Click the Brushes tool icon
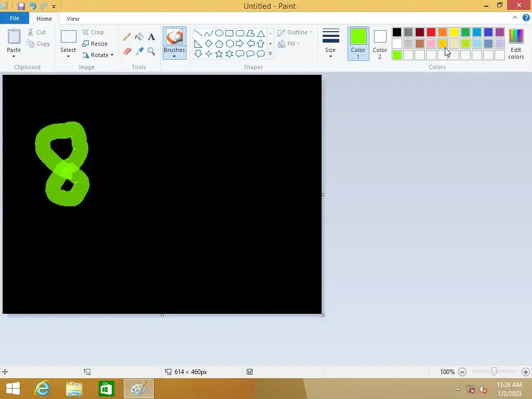This screenshot has height=399, width=532. tap(175, 37)
